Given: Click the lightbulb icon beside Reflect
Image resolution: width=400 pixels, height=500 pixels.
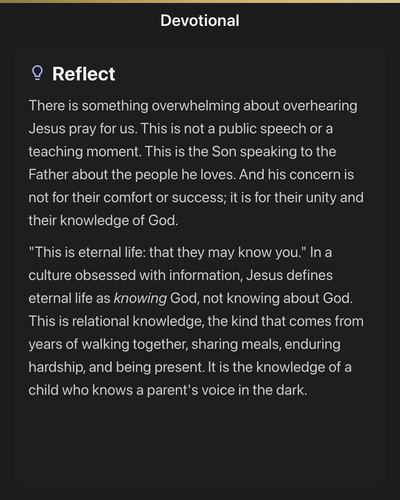Looking at the screenshot, I should 37,73.
